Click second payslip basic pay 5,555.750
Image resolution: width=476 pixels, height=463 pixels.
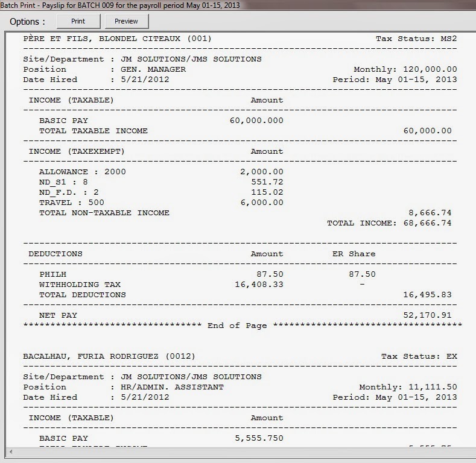259,438
